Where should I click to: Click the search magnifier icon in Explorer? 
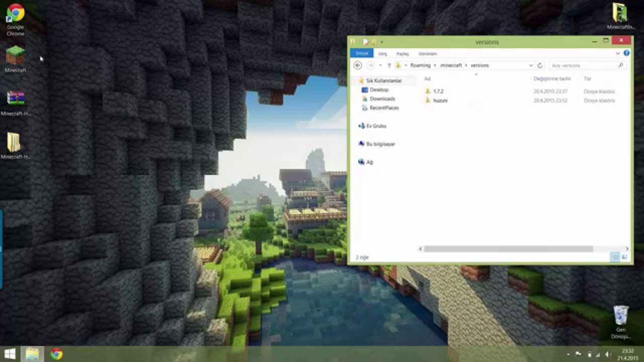(620, 65)
